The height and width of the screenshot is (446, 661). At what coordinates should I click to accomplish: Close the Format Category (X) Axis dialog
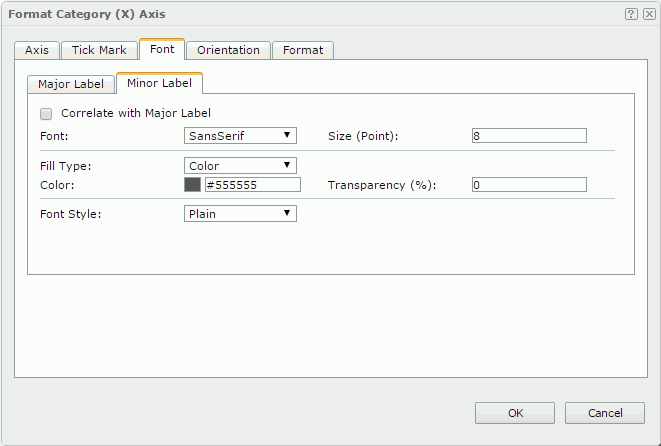[649, 14]
